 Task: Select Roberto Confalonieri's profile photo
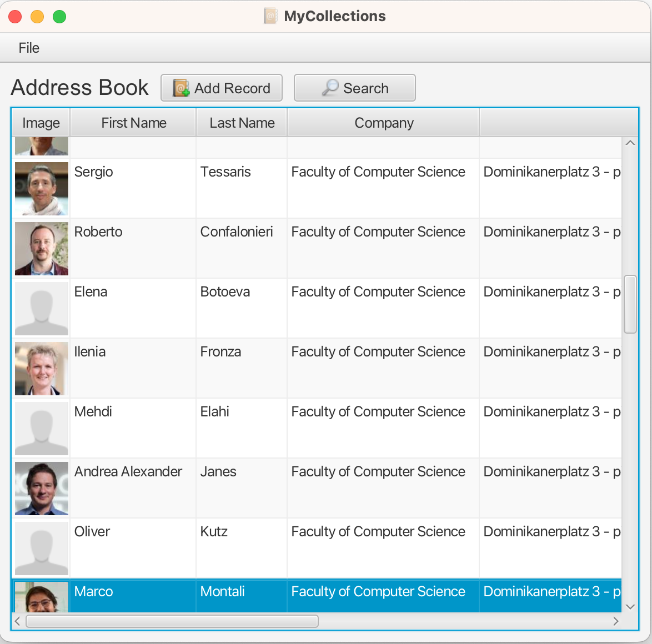(42, 249)
